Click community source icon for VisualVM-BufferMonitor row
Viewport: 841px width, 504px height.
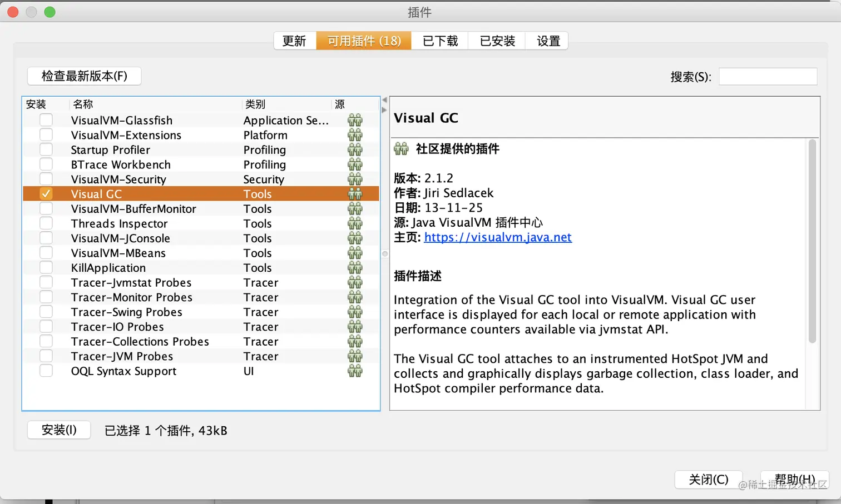(355, 208)
